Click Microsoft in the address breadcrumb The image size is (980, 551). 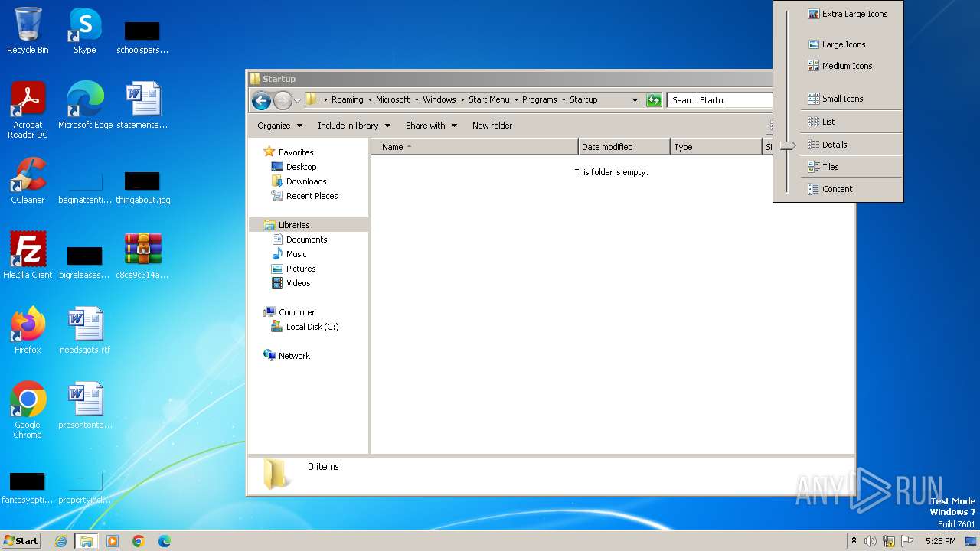point(393,100)
